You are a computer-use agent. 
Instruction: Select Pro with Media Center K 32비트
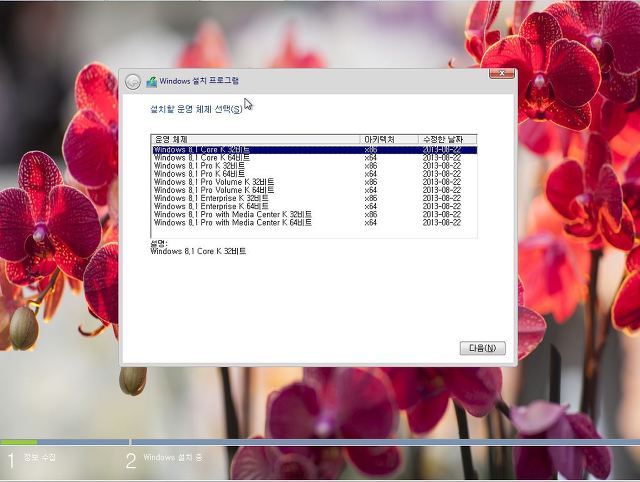pos(315,215)
